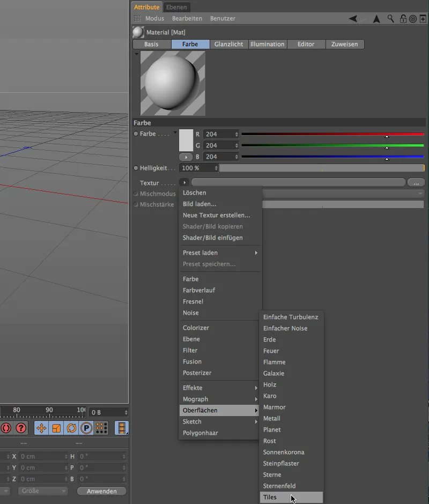Toggle the position move arrows icon

(41, 428)
